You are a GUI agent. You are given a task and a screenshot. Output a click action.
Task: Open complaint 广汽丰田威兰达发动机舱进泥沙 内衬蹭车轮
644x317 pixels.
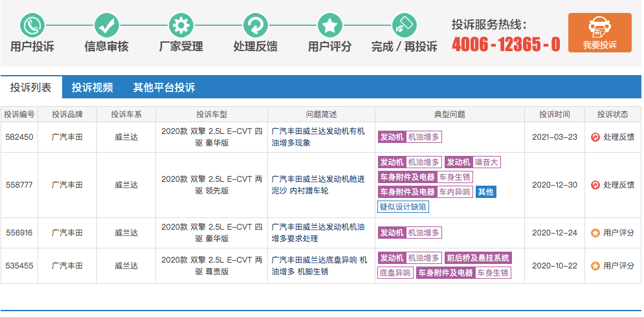point(318,185)
